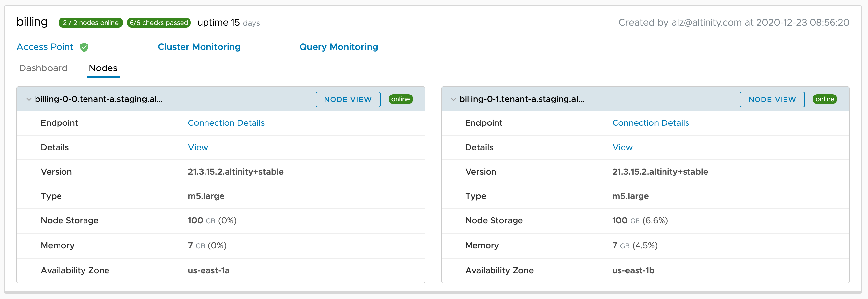The width and height of the screenshot is (868, 299).
Task: Click the 7 GB (0%) memory value
Action: point(207,245)
